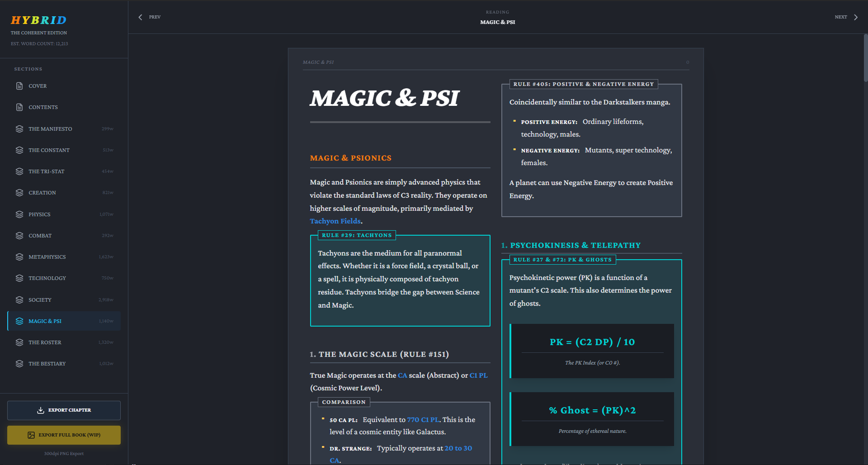Click the Cover page document icon
Screen dimensions: 868x465
(x=19, y=86)
